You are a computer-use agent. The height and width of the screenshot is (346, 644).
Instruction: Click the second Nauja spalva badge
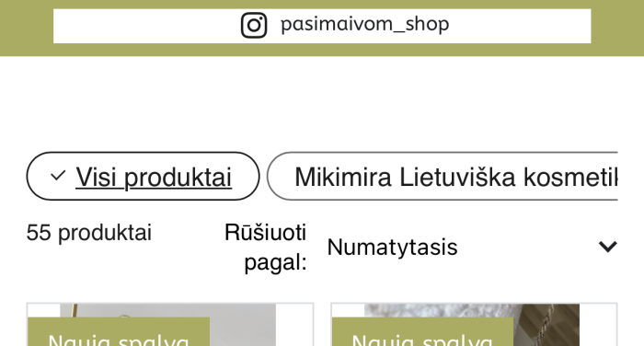(422, 332)
